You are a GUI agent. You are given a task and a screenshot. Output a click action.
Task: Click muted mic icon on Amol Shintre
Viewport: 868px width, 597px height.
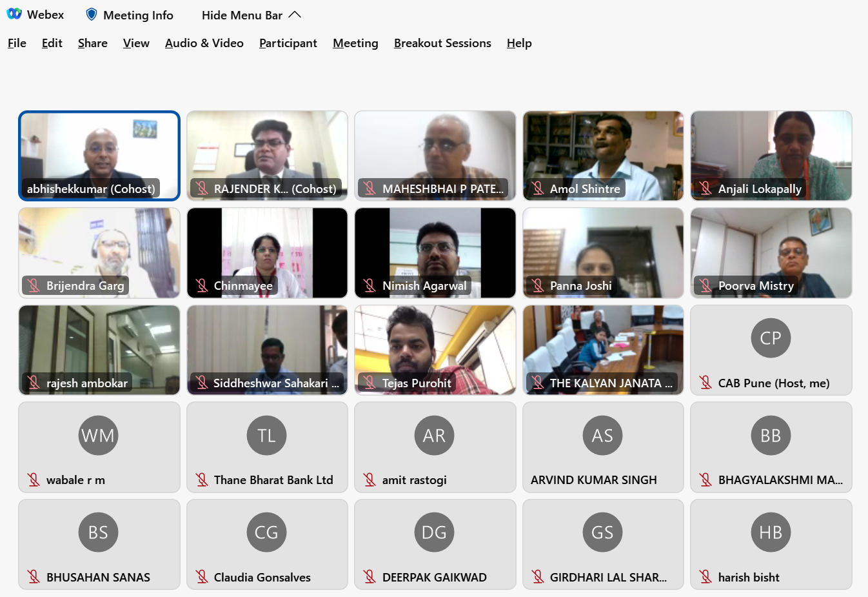[x=538, y=188]
